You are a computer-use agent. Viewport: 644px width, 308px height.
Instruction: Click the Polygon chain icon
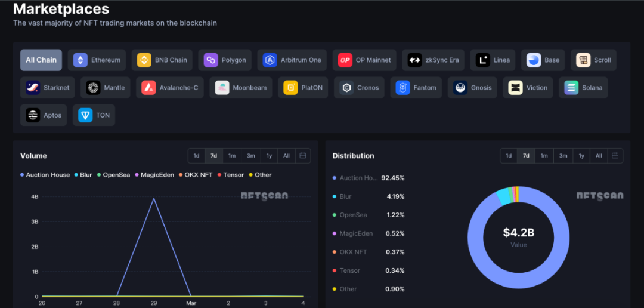[210, 60]
